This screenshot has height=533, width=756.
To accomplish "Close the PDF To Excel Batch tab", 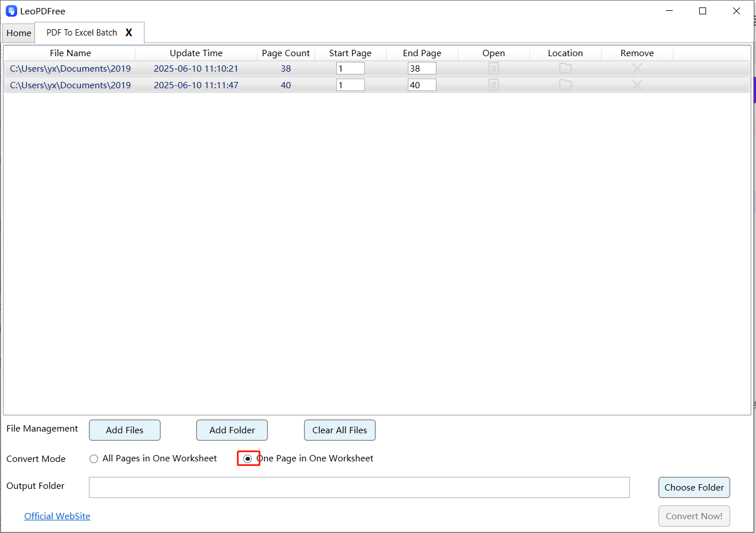I will point(128,33).
